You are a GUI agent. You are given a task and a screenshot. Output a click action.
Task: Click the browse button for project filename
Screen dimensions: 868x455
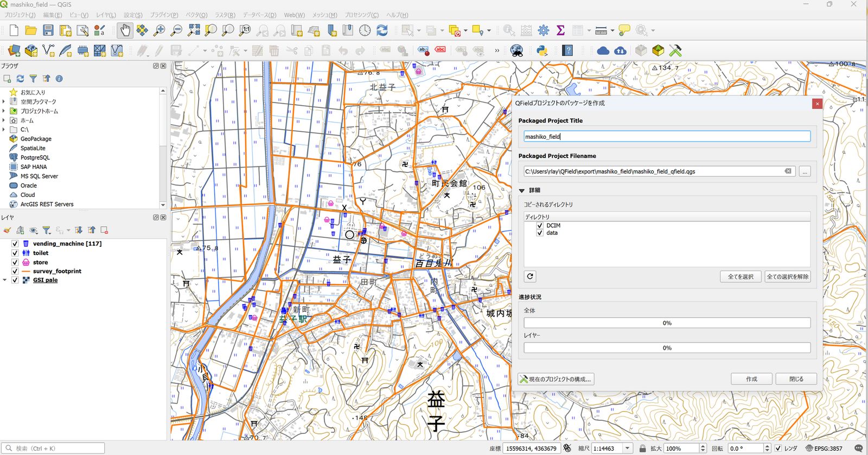(805, 171)
